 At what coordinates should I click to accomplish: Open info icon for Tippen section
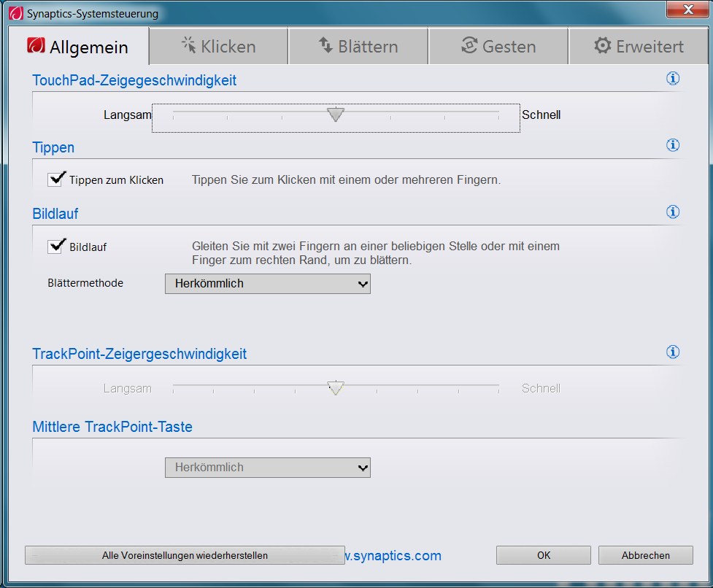click(x=673, y=145)
